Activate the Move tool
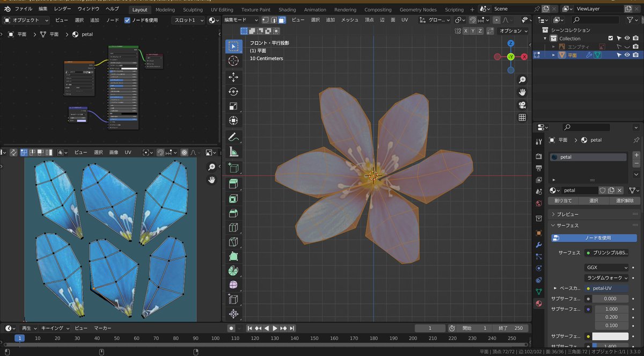 [x=233, y=77]
